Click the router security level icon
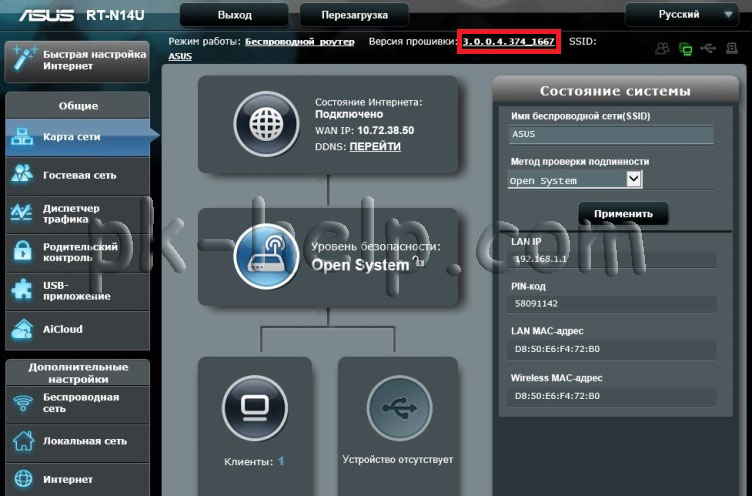This screenshot has height=496, width=752. [x=266, y=256]
